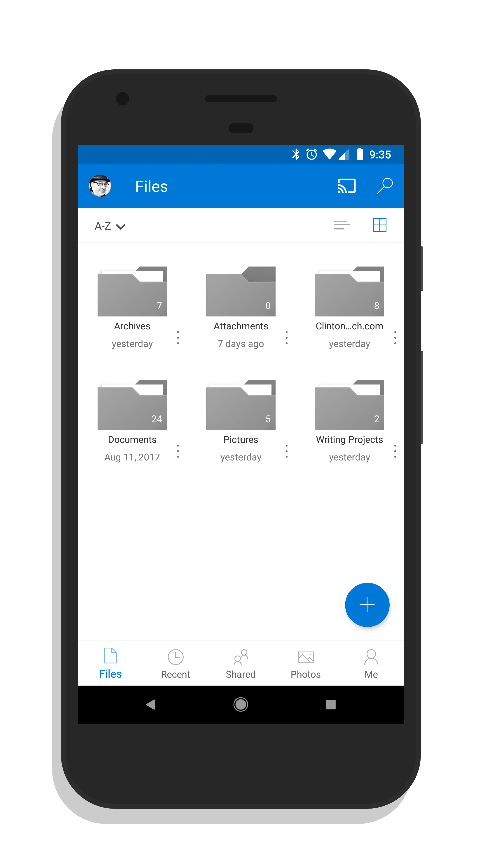Click the Pictures folder name
Image resolution: width=482 pixels, height=868 pixels.
click(x=241, y=439)
